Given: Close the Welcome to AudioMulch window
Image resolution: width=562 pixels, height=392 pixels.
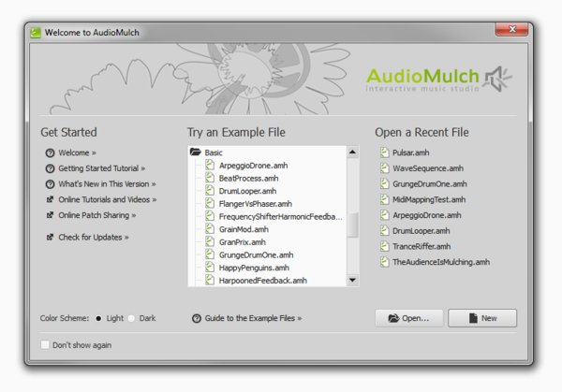Looking at the screenshot, I should tap(511, 29).
